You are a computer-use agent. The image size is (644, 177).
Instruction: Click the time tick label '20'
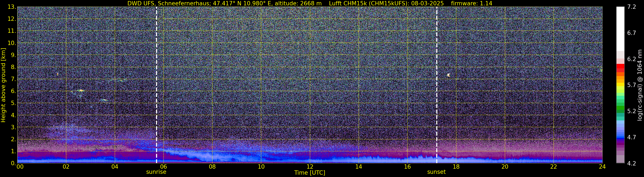coord(505,167)
